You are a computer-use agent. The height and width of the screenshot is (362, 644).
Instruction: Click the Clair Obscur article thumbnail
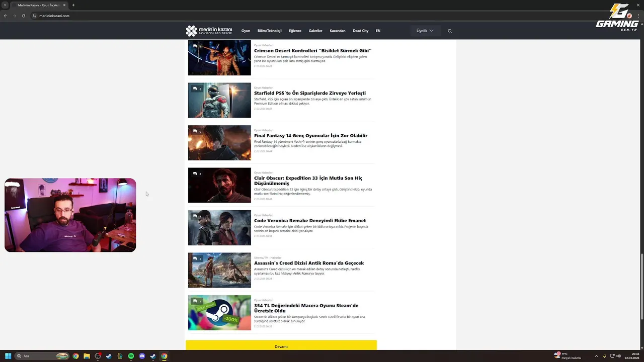219,185
